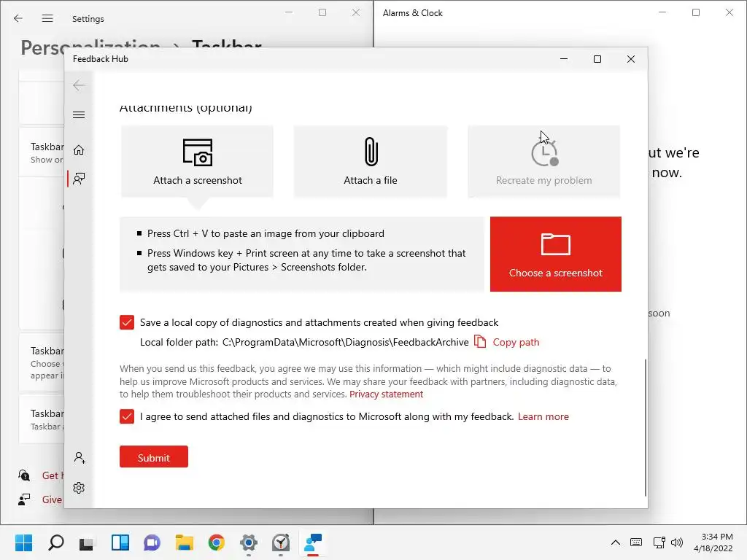Minimize the Feedback Hub window
Image resolution: width=747 pixels, height=560 pixels.
click(x=564, y=59)
